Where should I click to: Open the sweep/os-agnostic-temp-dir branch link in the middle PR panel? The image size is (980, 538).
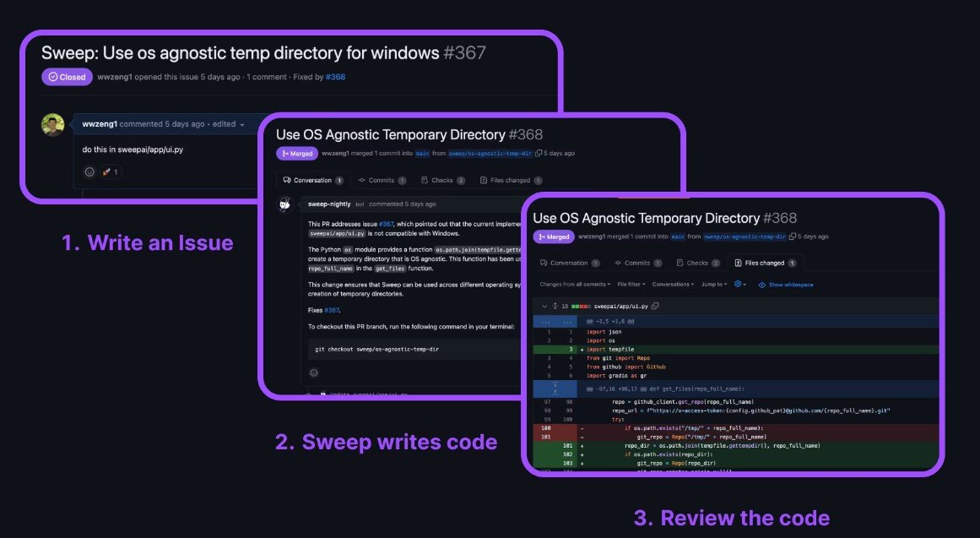click(x=490, y=153)
